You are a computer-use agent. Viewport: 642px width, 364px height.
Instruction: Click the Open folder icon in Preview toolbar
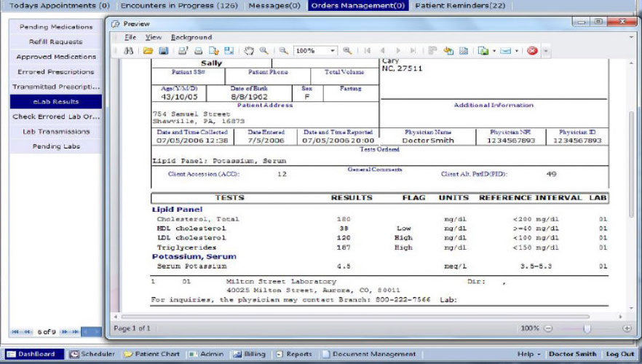(148, 51)
